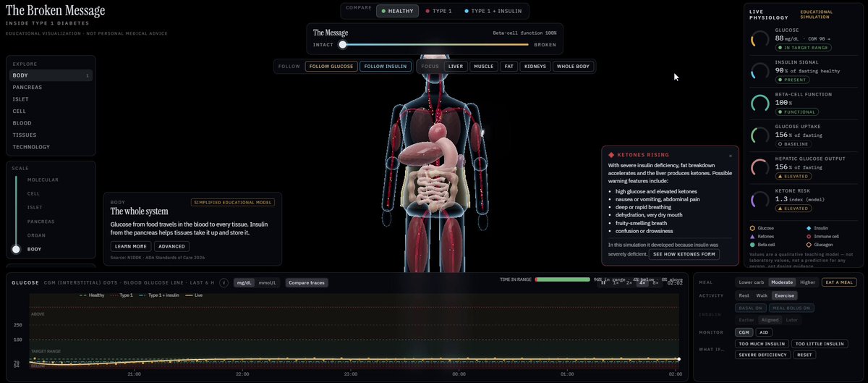Click the glucose chart info icon
This screenshot has height=383, width=868.
[224, 283]
